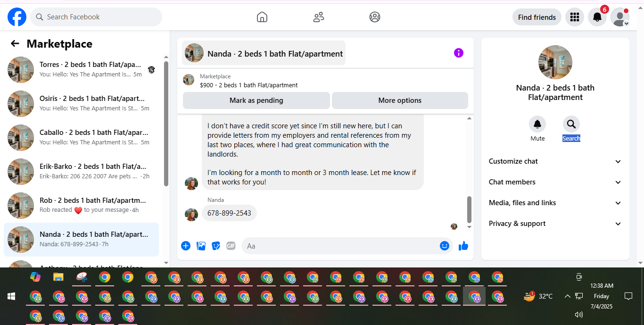Click the Mark as pending button
The height and width of the screenshot is (325, 644).
coord(256,100)
